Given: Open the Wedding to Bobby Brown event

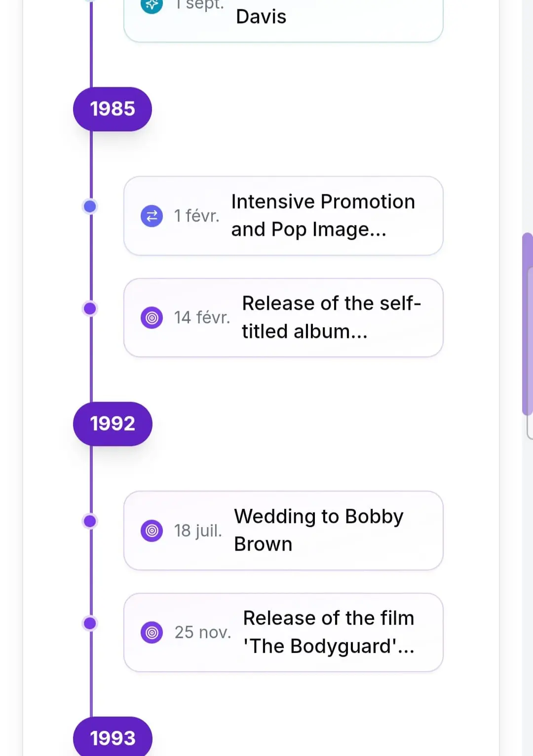Looking at the screenshot, I should (x=283, y=530).
